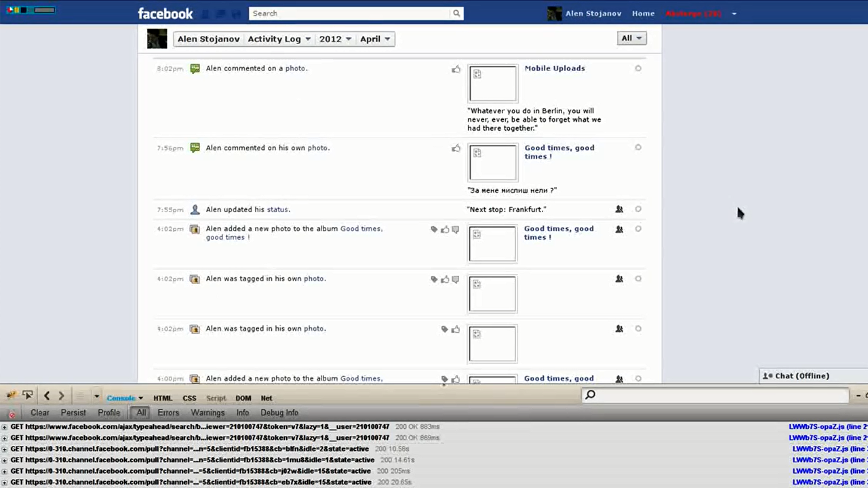Screen dimensions: 868x488
Task: Click the facebook logo
Action: point(165,13)
